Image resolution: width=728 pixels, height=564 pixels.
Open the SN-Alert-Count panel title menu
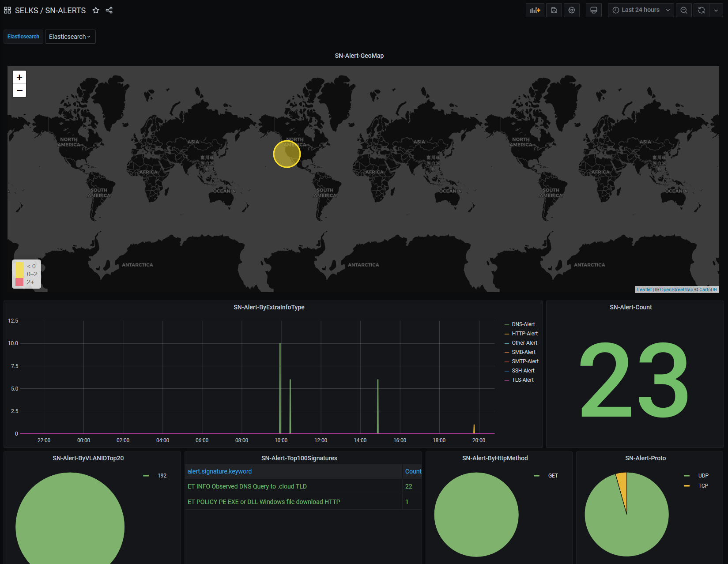coord(631,307)
